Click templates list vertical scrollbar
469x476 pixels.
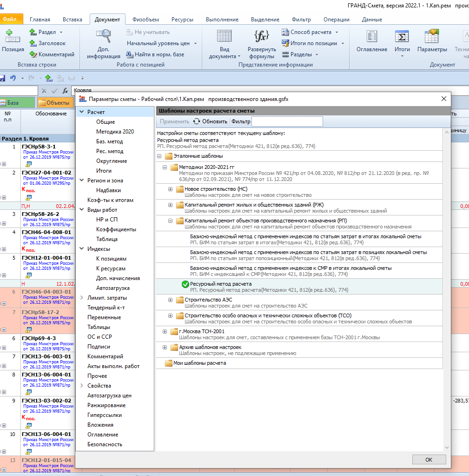pyautogui.click(x=447, y=290)
